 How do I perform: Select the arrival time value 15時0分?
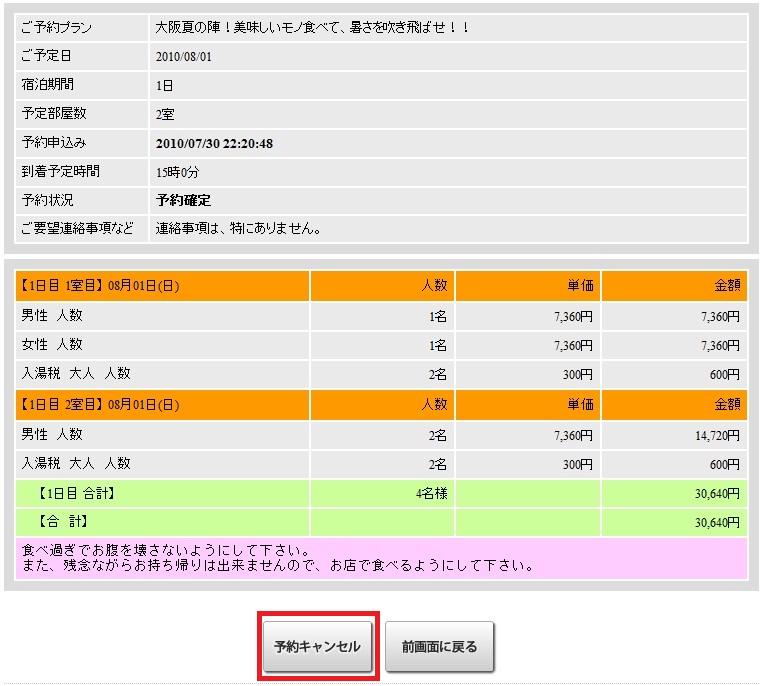point(178,172)
